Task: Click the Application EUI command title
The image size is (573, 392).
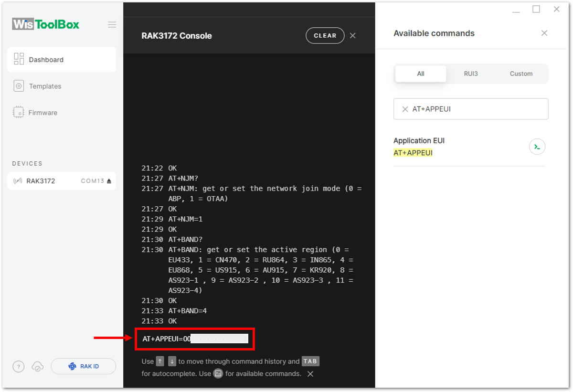Action: coord(419,141)
